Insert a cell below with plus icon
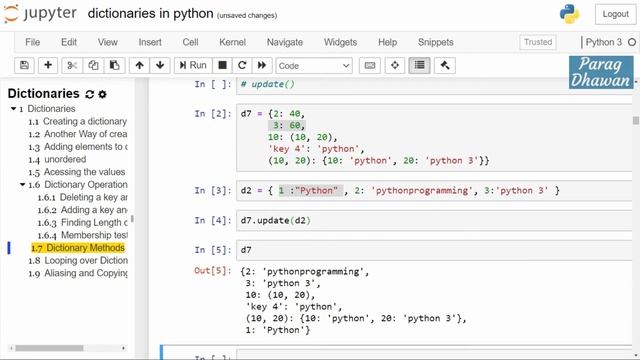 pyautogui.click(x=48, y=65)
